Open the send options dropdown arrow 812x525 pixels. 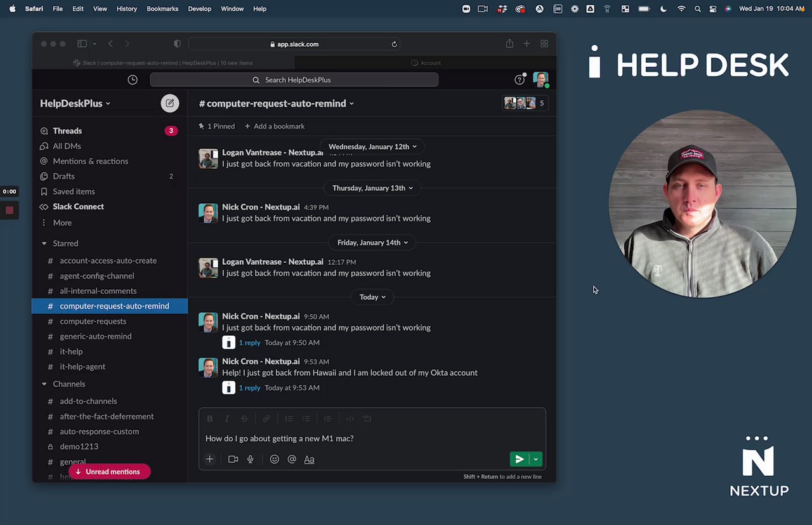(x=536, y=459)
